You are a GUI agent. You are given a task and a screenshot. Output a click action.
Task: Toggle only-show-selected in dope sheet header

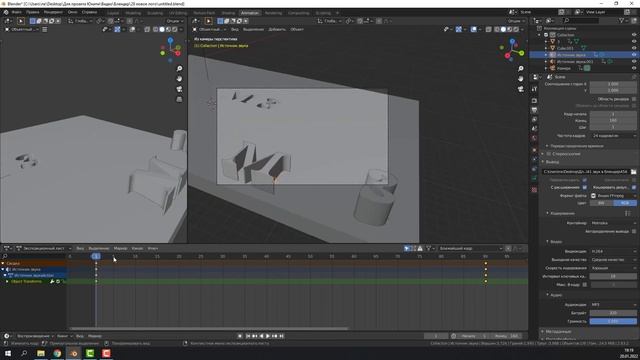click(407, 248)
